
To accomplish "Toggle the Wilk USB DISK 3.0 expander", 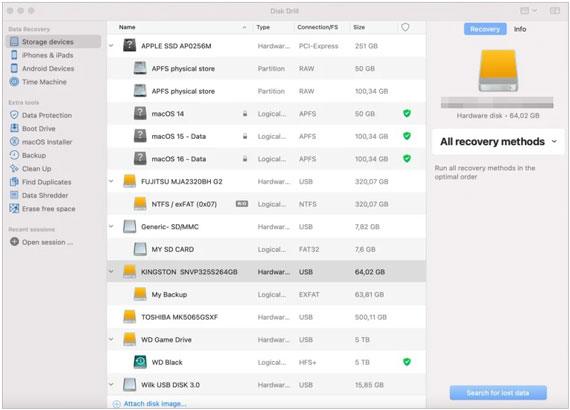I will (111, 385).
